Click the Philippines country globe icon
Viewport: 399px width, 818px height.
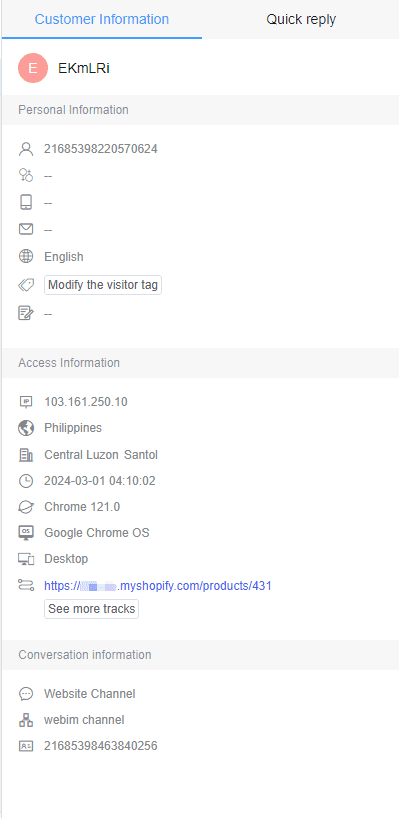pyautogui.click(x=26, y=428)
